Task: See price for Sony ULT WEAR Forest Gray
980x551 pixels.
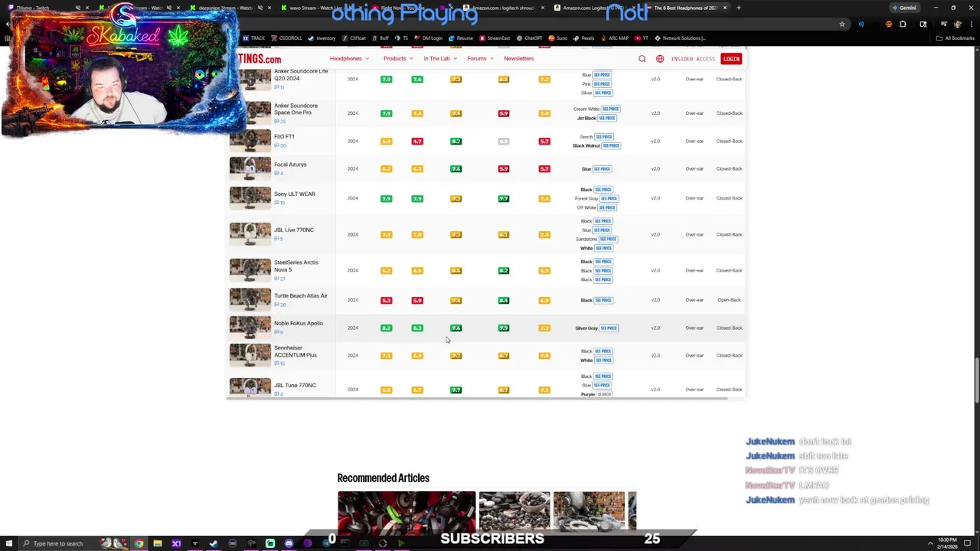Action: click(609, 198)
